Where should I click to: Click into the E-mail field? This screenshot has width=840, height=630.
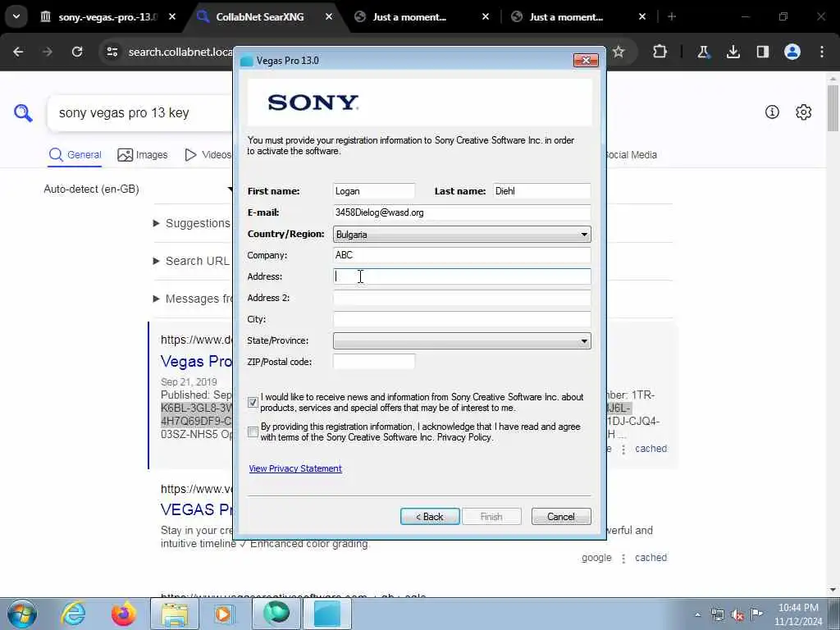point(462,212)
